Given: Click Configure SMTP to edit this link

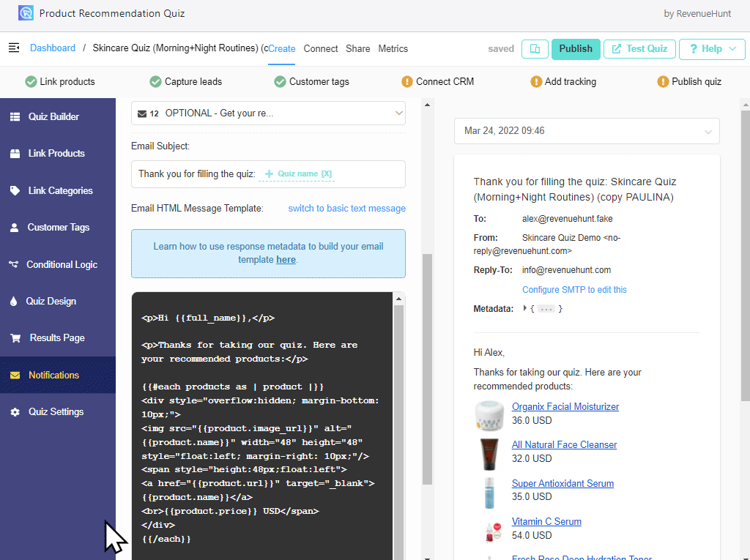Looking at the screenshot, I should point(574,290).
